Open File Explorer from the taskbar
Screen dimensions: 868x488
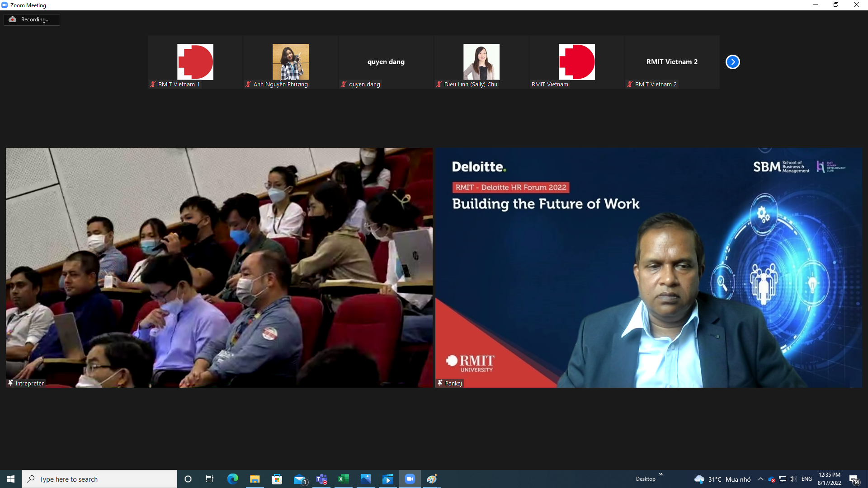[255, 479]
